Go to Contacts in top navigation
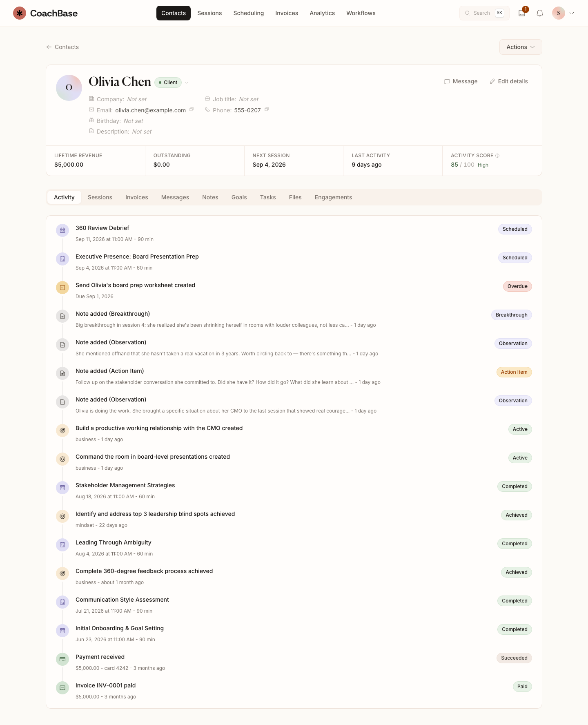 click(174, 13)
